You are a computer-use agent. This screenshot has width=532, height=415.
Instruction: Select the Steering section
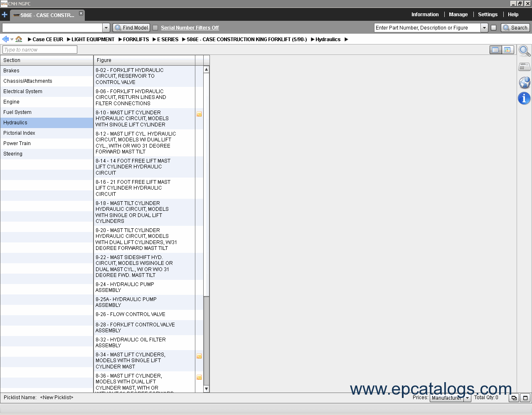[47, 154]
